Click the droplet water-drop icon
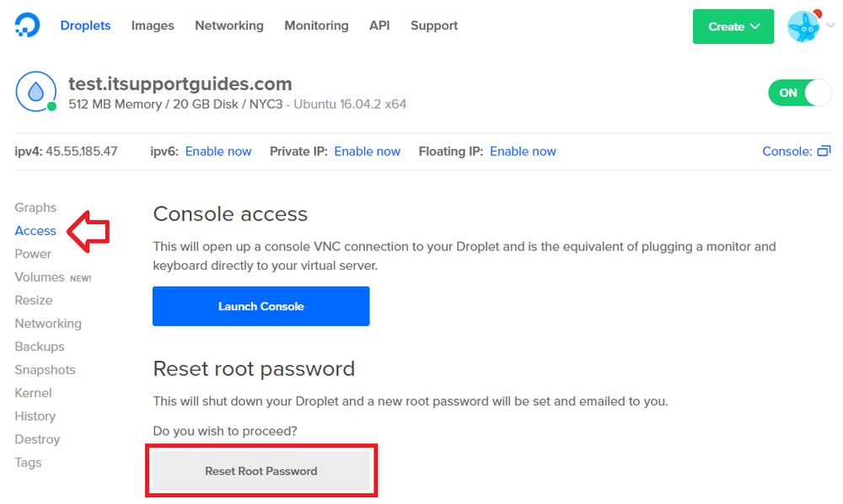This screenshot has width=843, height=504. (x=36, y=92)
